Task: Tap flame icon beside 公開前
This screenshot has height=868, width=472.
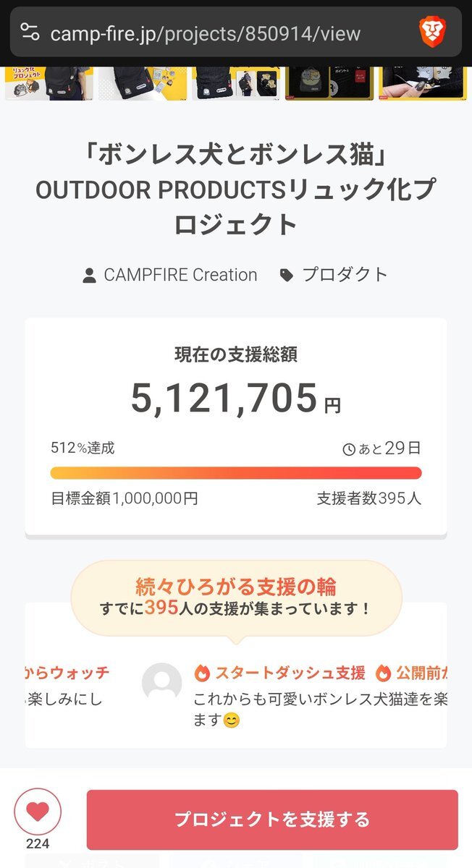Action: coord(383,673)
